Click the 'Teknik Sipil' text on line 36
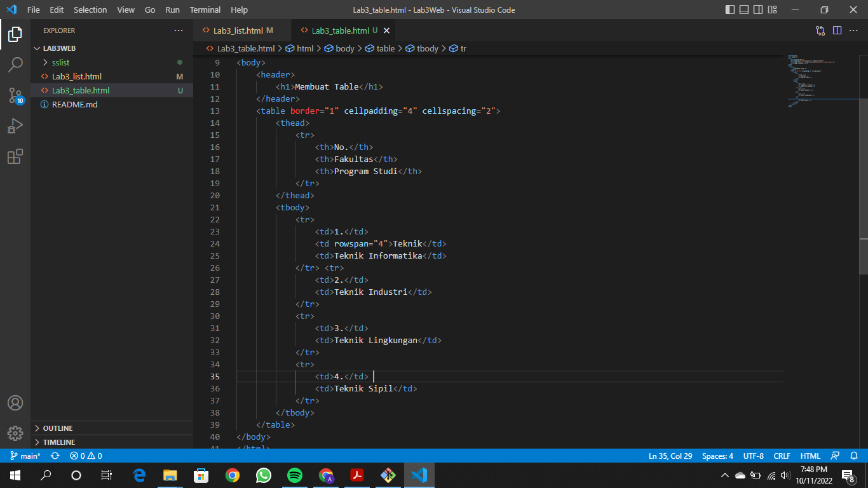 [x=364, y=388]
